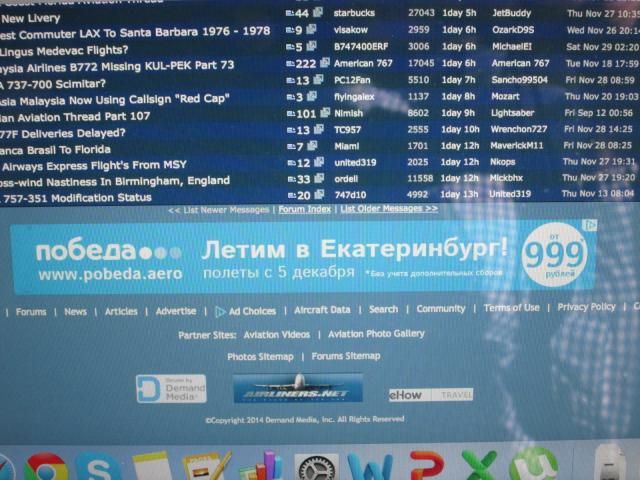Open reply pages icon beside 5 count
640x480 pixels.
311,46
